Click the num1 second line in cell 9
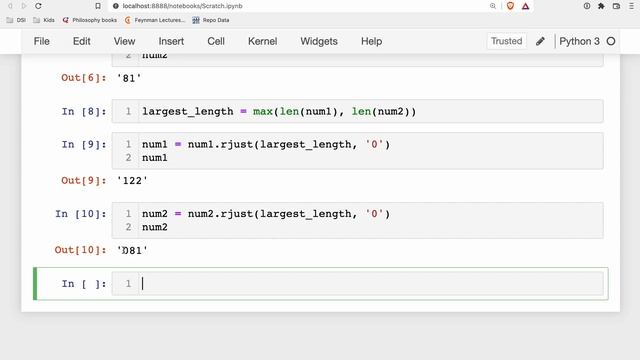Image resolution: width=640 pixels, height=360 pixels. coord(155,158)
